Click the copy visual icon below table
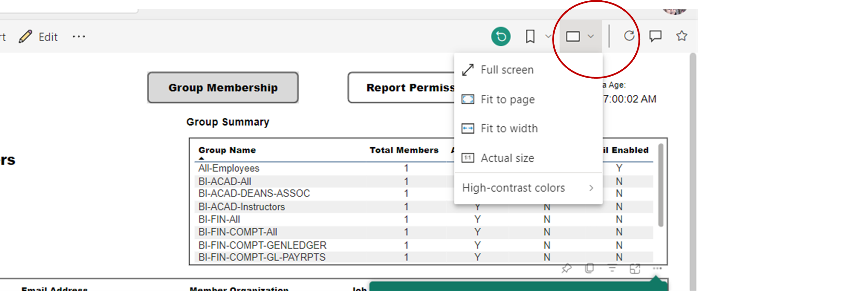868x297 pixels. pos(589,268)
